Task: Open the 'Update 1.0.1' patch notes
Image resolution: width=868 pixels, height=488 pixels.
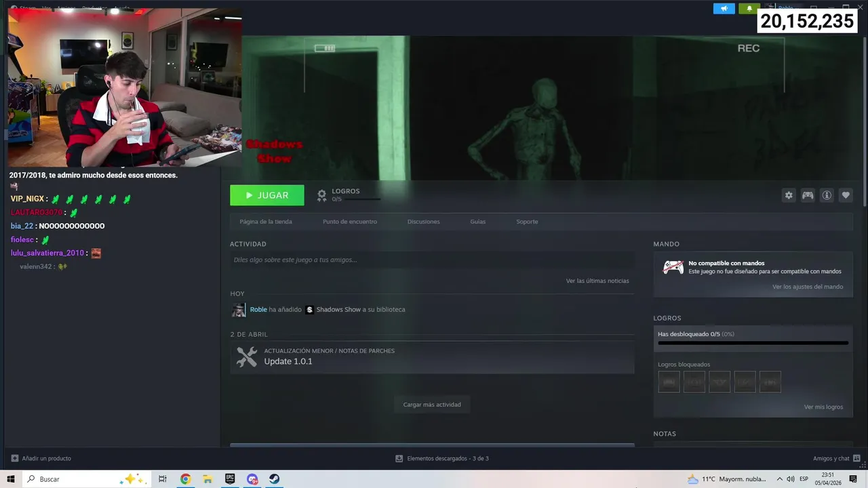Action: (x=288, y=361)
